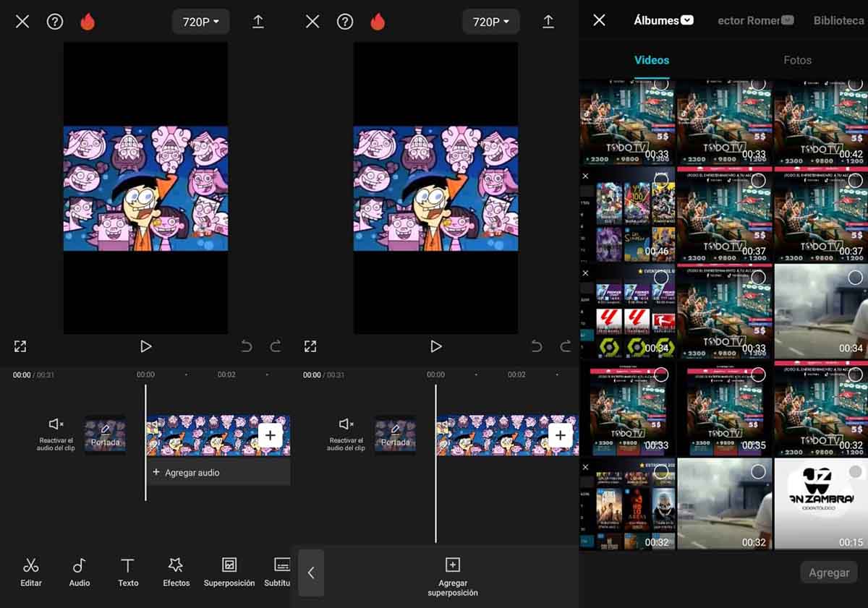
Task: Click the left timeline 00:02 marker
Action: coord(226,374)
